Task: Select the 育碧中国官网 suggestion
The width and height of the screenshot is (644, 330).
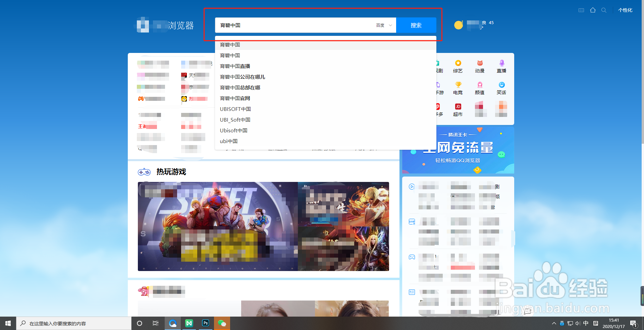Action: pos(325,98)
